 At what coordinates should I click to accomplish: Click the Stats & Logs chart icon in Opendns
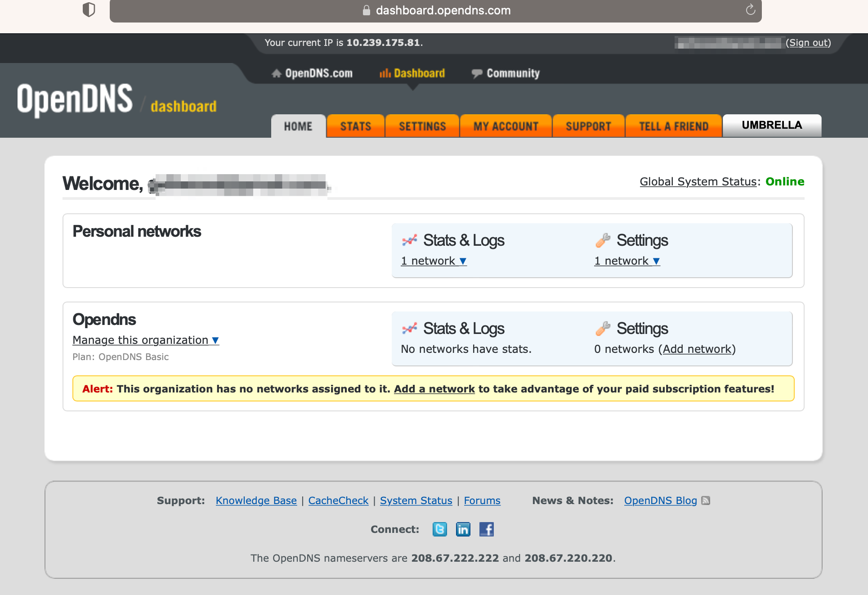click(409, 329)
